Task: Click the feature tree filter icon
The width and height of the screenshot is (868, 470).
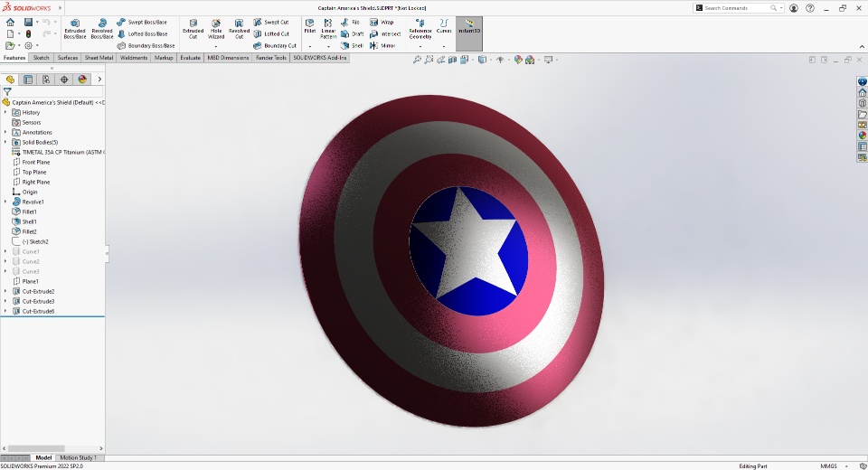Action: 7,91
